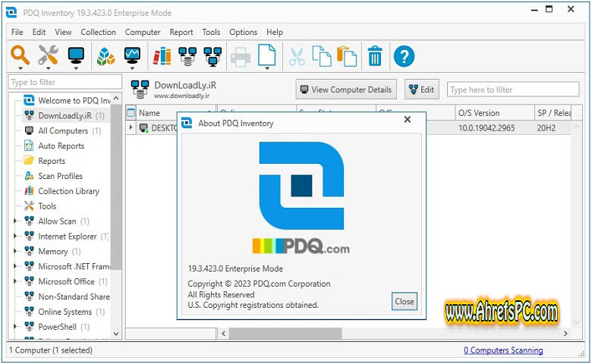The image size is (592, 364).
Task: Click the magnifying glass scan toolbar icon
Action: pos(20,55)
